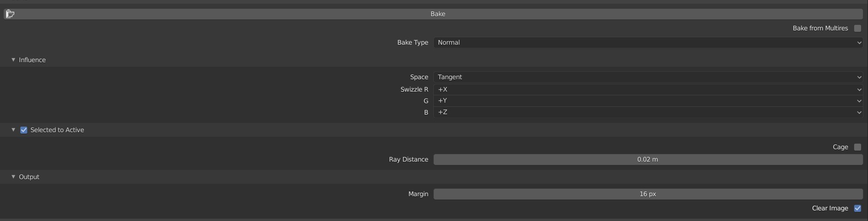
Task: Click the Ray Distance value field
Action: coord(648,159)
